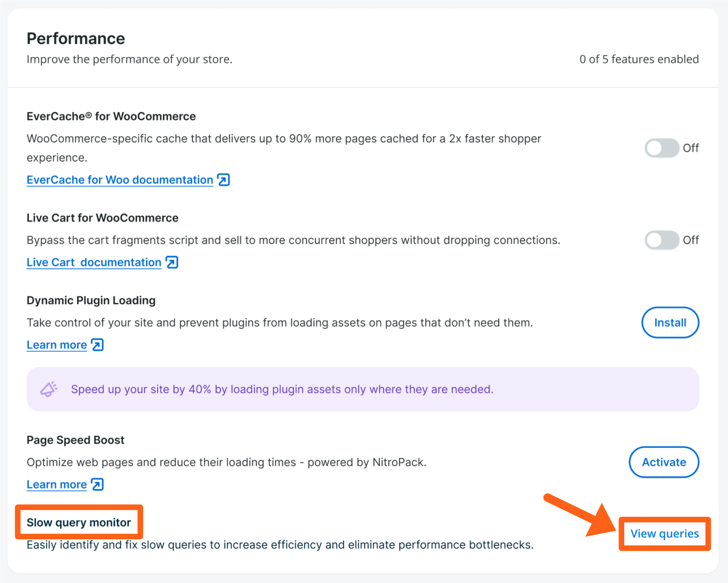Install Dynamic Plugin Loading
Screen dimensions: 728x583
point(670,322)
